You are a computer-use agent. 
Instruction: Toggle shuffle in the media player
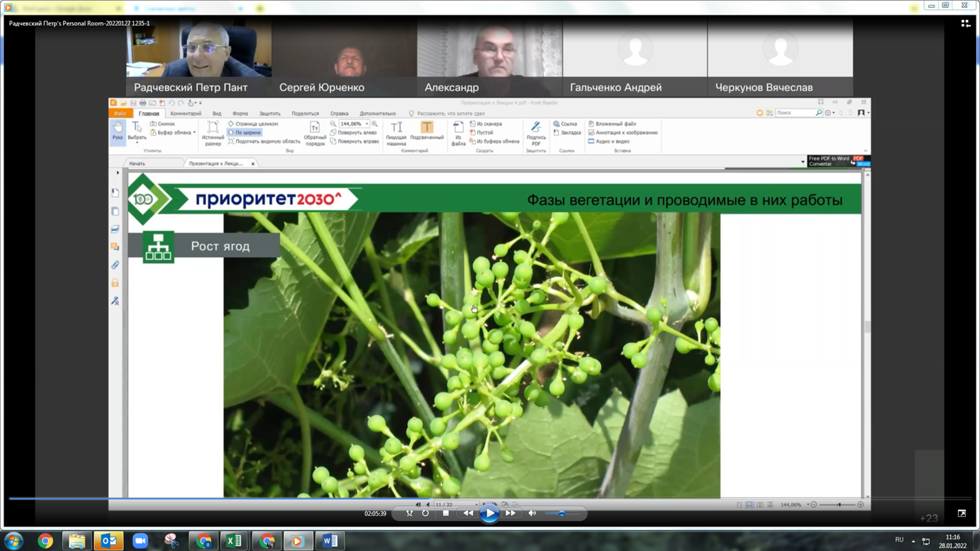click(409, 513)
